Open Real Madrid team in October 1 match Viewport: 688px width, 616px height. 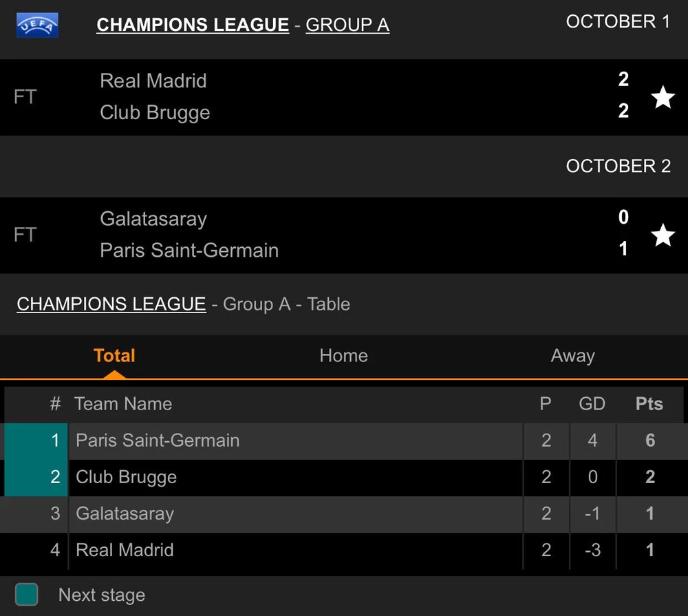point(153,81)
